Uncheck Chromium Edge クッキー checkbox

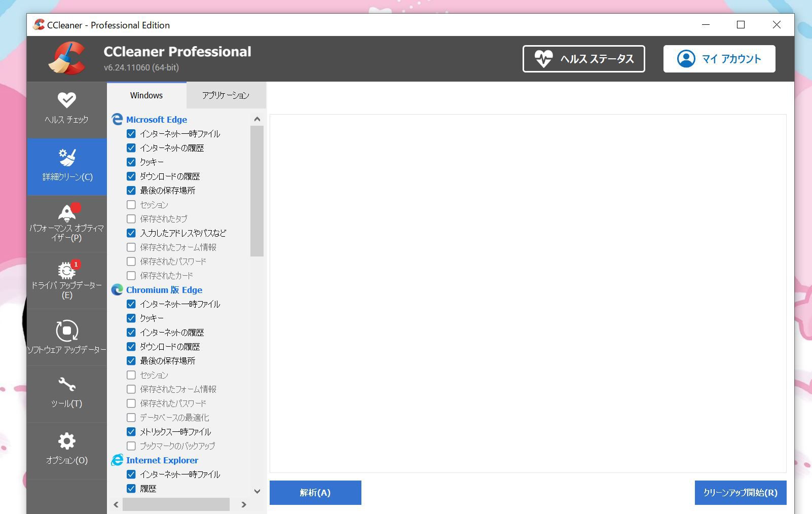131,318
